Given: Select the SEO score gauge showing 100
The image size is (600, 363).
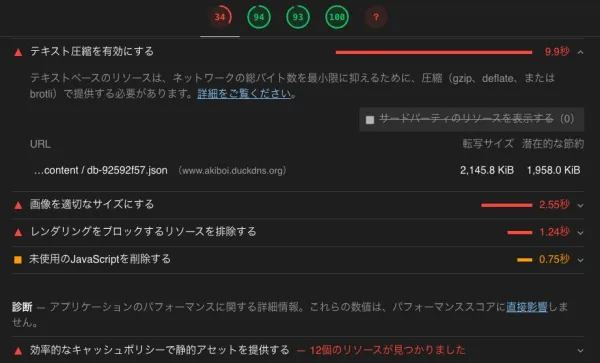Looking at the screenshot, I should point(337,17).
